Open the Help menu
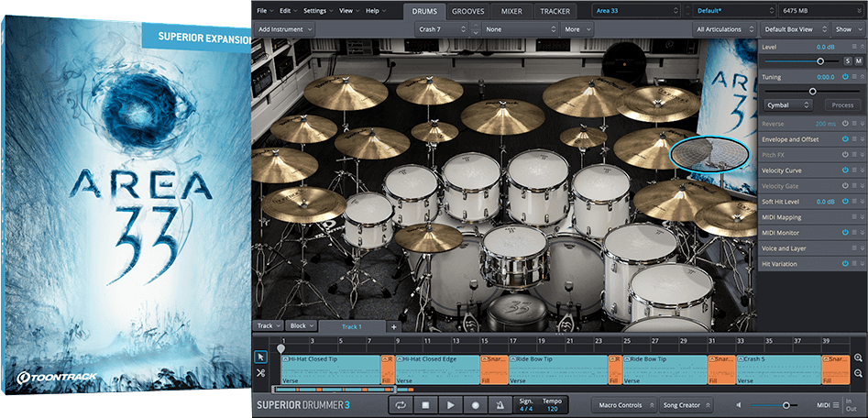The width and height of the screenshot is (868, 418). tap(376, 10)
